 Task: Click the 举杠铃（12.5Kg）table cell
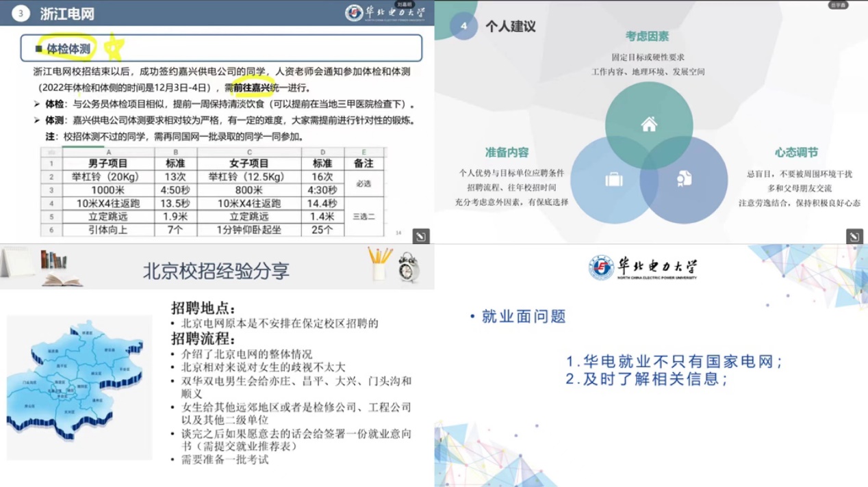249,176
